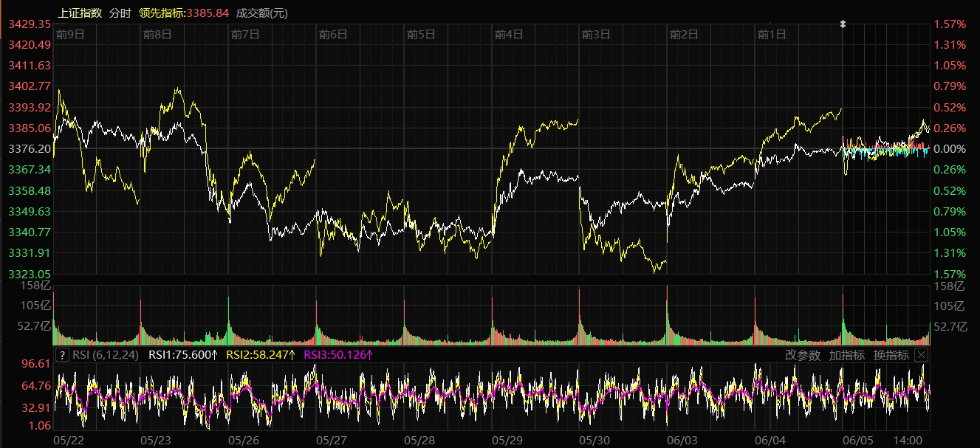Click the 3402.77 price axis label
This screenshot has width=980, height=448.
point(30,86)
